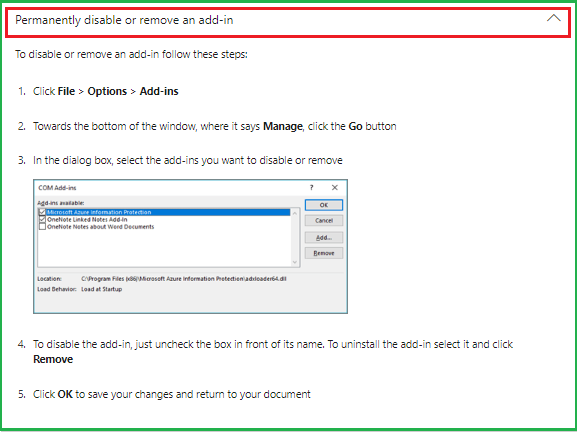Click the COM Add-ins dialog title bar
Screen dimensions: 577x432
pyautogui.click(x=169, y=188)
